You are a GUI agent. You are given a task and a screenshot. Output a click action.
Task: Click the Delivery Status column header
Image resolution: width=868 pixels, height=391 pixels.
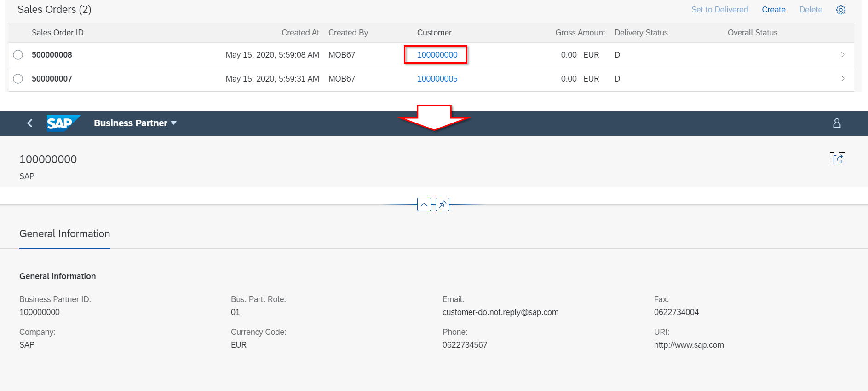[x=641, y=33]
